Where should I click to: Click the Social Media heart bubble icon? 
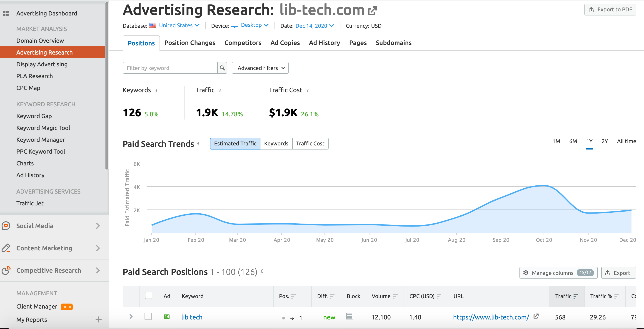tap(6, 226)
